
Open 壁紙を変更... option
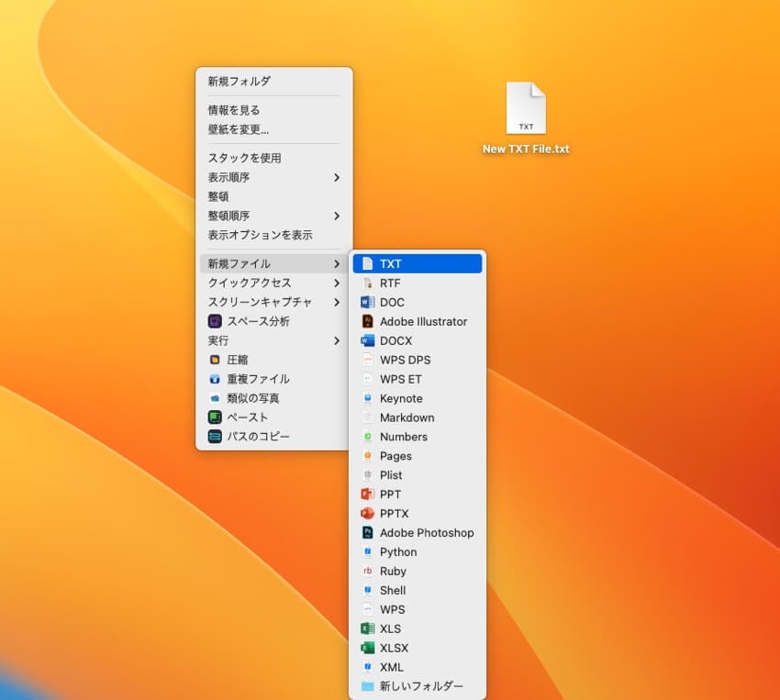coord(239,129)
